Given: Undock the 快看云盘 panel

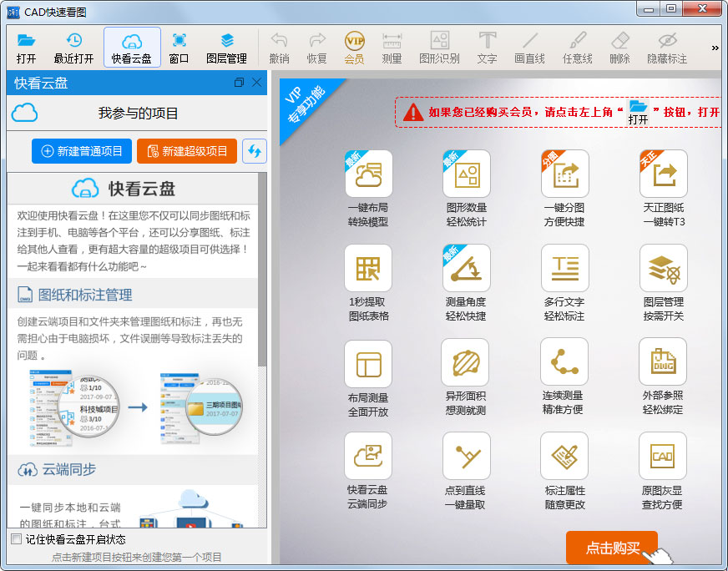Looking at the screenshot, I should point(239,83).
